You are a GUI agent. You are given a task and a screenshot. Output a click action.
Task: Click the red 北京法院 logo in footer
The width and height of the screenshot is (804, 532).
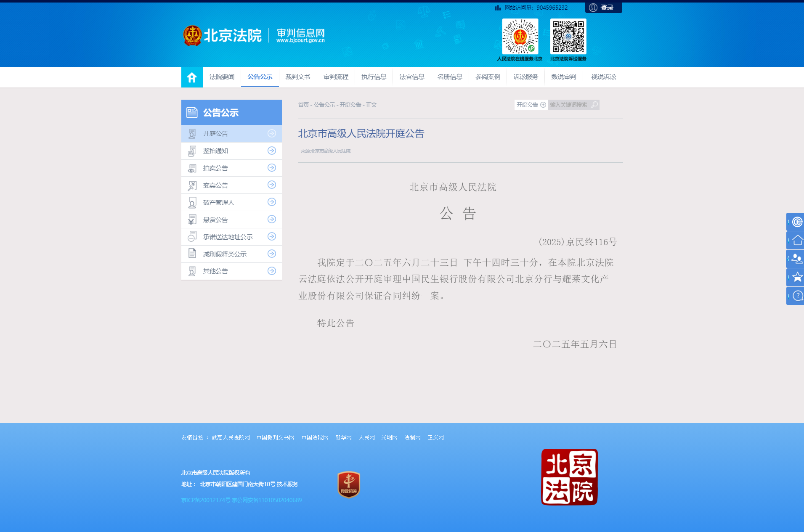click(569, 477)
